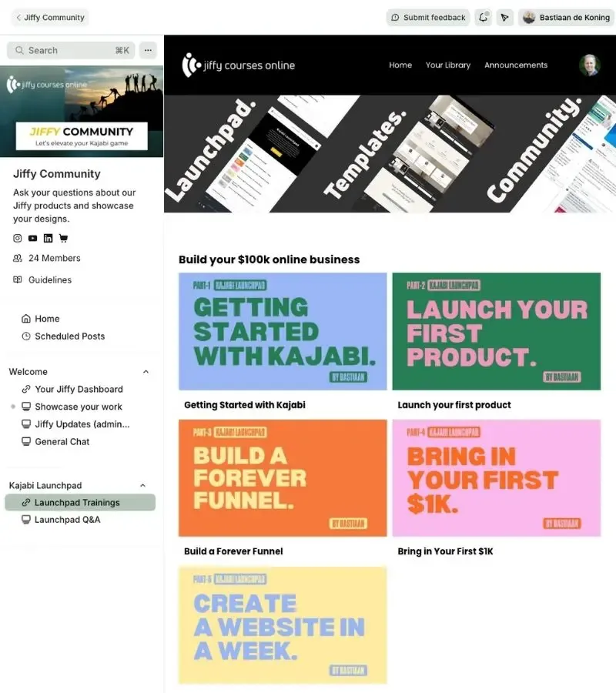Click the '24 Members' text
Image resolution: width=616 pixels, height=693 pixels.
click(55, 258)
